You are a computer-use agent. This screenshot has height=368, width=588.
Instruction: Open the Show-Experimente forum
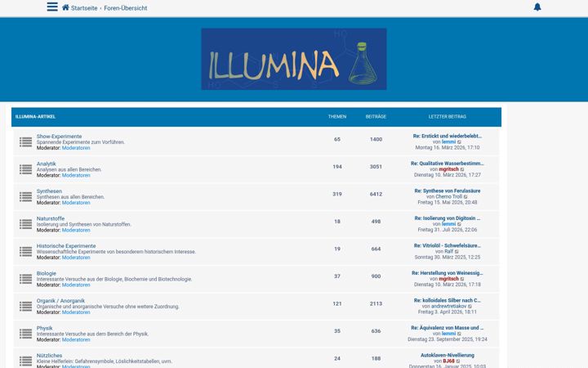pyautogui.click(x=59, y=137)
